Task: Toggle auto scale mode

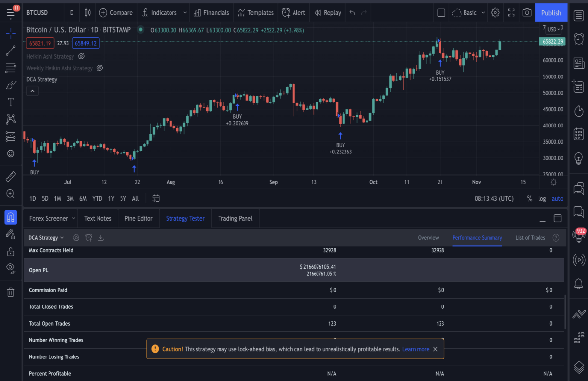Action: click(x=557, y=199)
